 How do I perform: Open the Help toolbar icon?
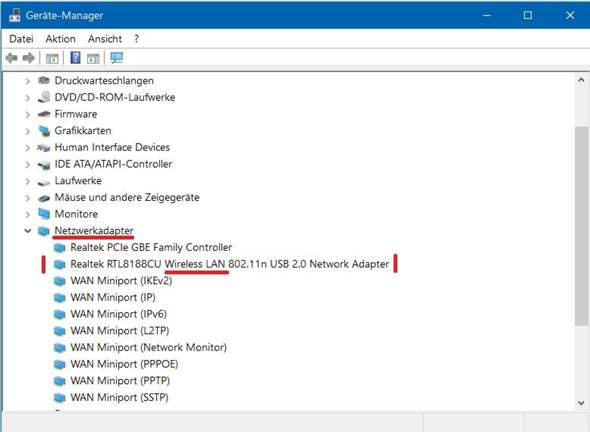(x=75, y=58)
